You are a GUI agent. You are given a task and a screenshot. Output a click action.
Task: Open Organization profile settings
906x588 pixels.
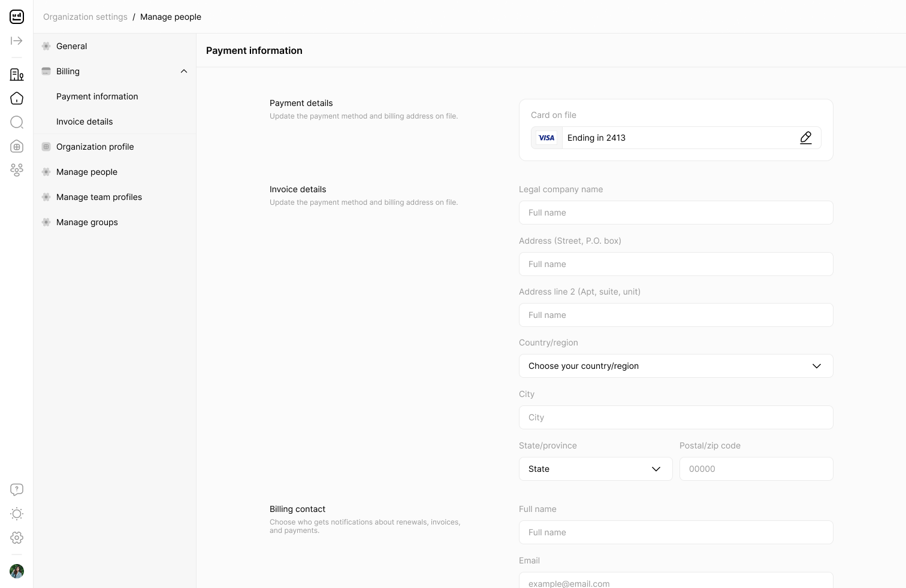95,147
